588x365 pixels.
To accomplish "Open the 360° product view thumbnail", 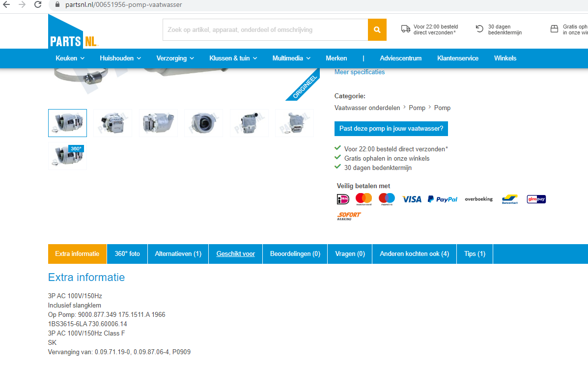I will pyautogui.click(x=67, y=156).
